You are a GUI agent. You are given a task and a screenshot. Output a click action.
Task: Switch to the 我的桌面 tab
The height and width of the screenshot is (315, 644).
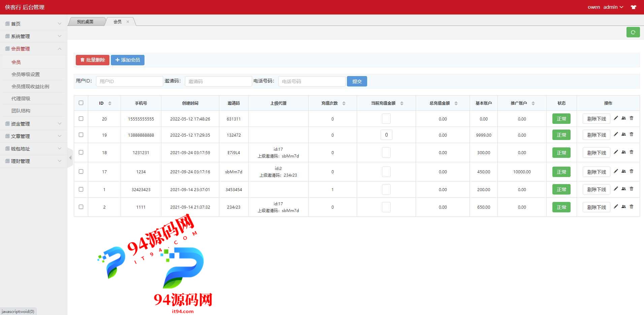click(x=85, y=22)
